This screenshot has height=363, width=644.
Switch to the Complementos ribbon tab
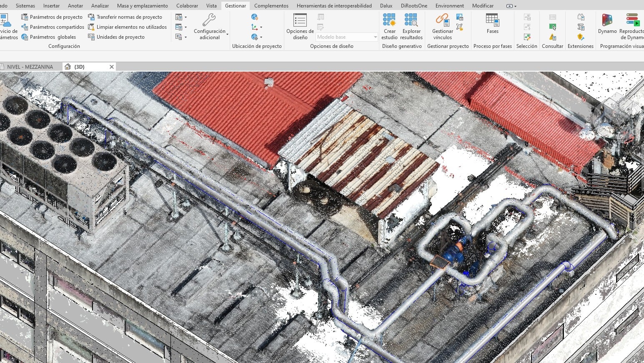tap(271, 6)
